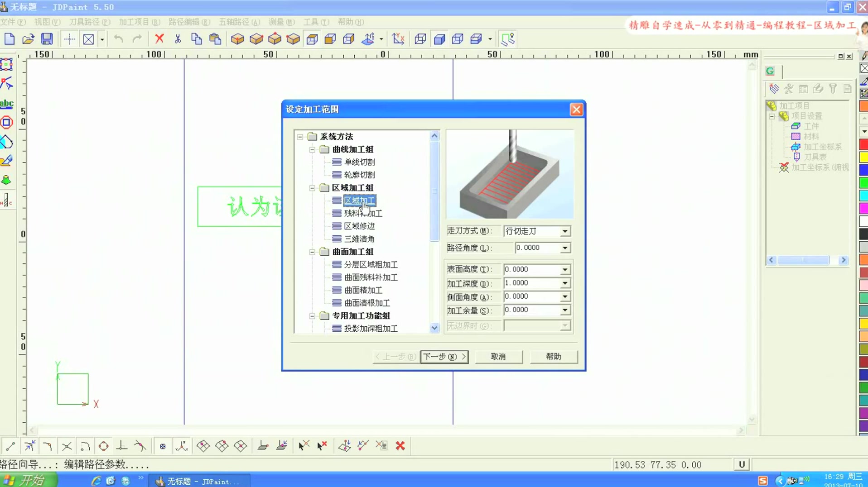The width and height of the screenshot is (868, 487).
Task: Click the 取消 button
Action: [x=498, y=357]
